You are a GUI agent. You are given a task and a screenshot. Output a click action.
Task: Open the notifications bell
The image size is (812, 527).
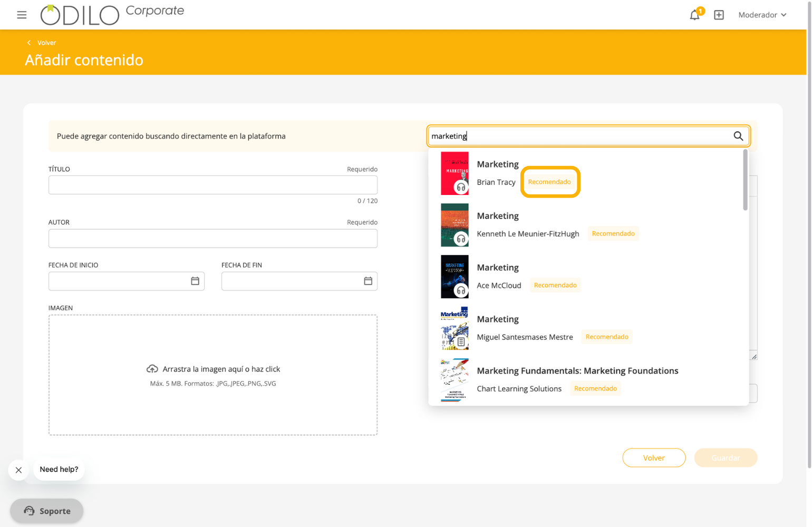694,15
